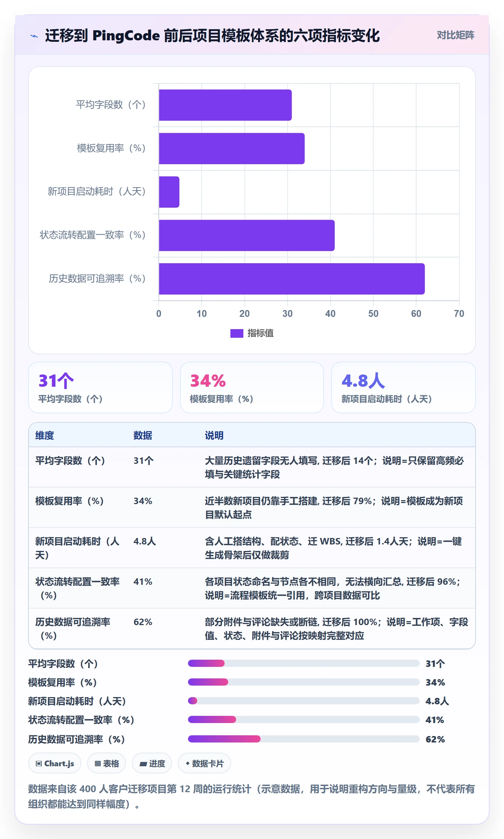Click the 对比矩阵 label in header

point(455,35)
